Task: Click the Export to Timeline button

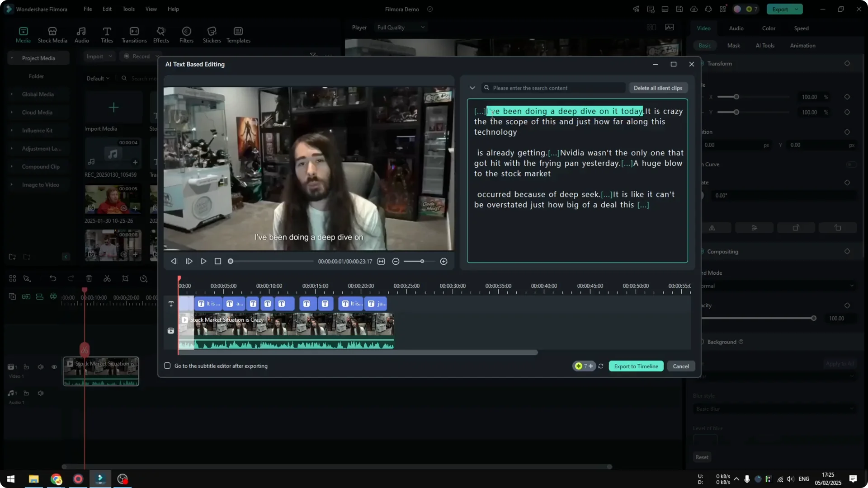Action: (636, 366)
